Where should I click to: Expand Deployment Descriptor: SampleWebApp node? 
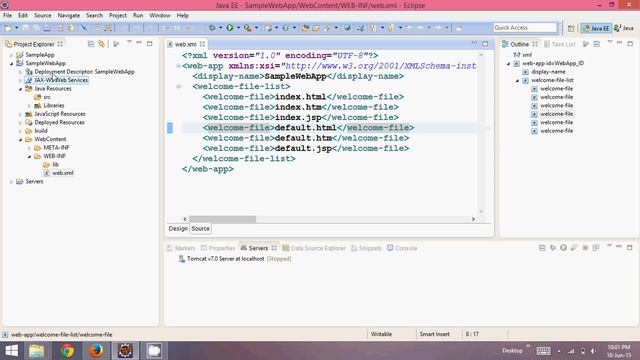[20, 72]
